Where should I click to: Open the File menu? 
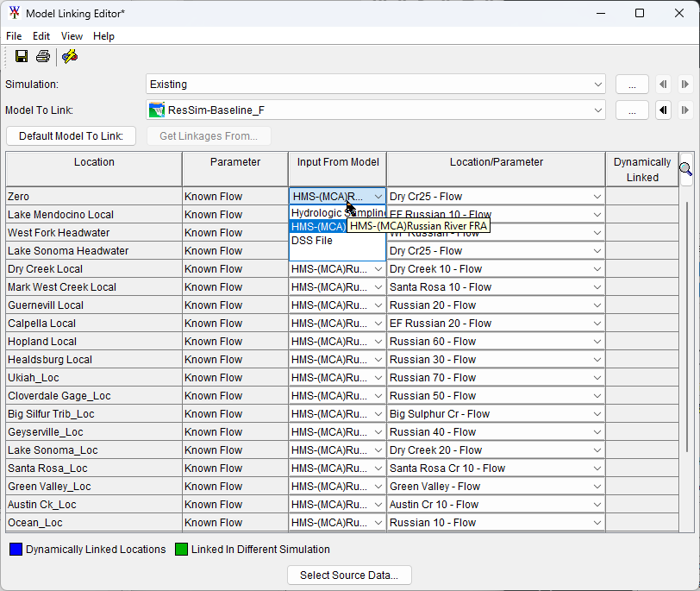tap(14, 36)
